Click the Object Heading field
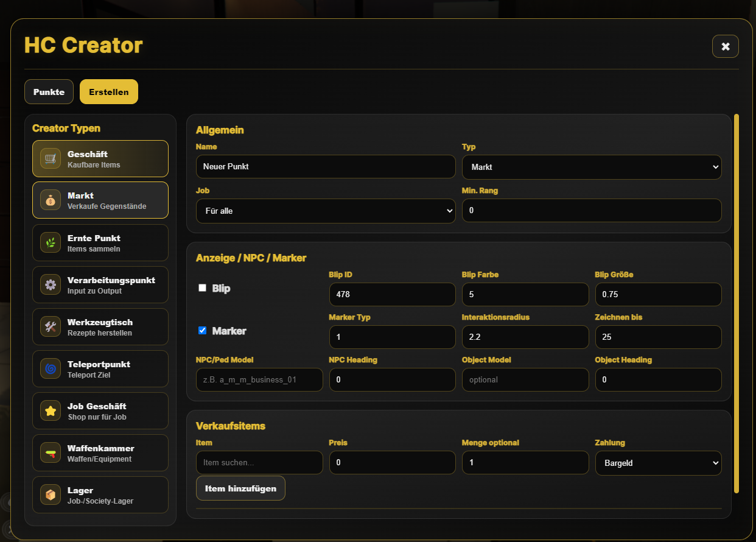This screenshot has height=542, width=756. [659, 380]
